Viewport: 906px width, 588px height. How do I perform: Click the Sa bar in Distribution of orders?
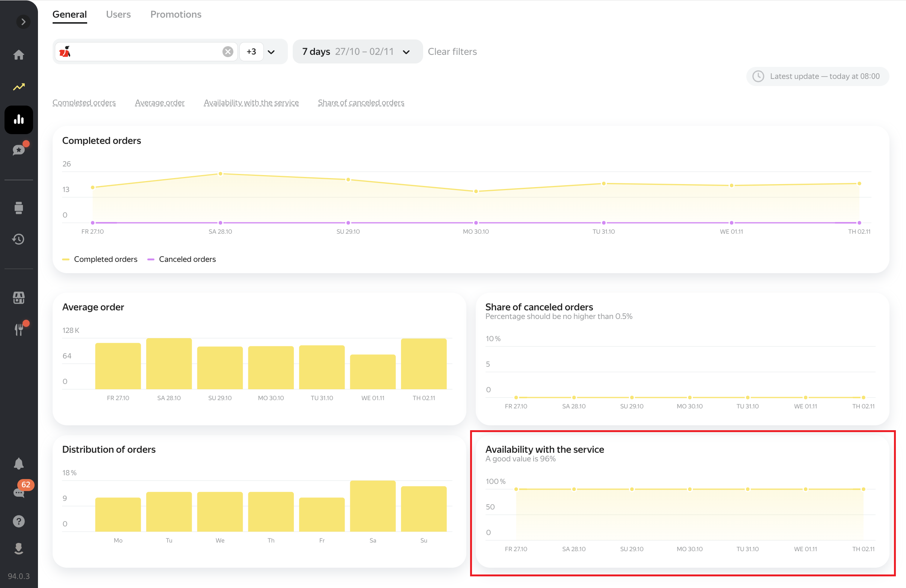[x=373, y=506]
